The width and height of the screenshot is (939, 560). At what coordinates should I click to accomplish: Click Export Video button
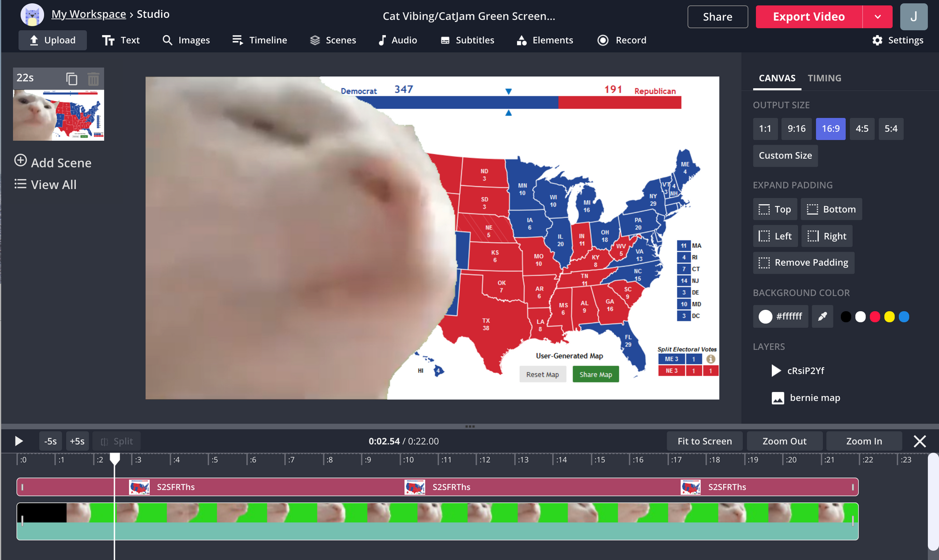(x=808, y=16)
